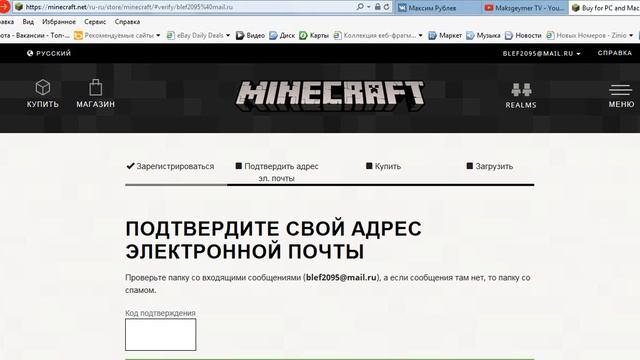Image resolution: width=640 pixels, height=360 pixels.
Task: Click the lock security icon in address bar
Action: [378, 7]
